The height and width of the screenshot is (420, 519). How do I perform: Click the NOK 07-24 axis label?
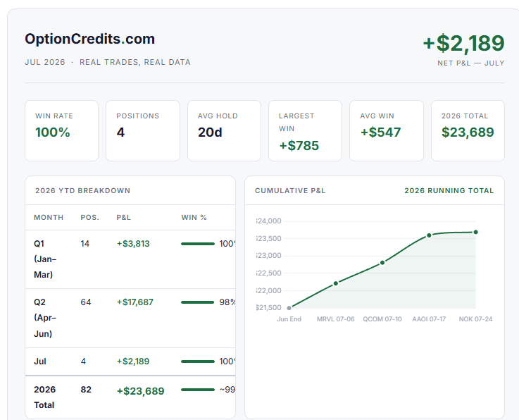pyautogui.click(x=475, y=319)
